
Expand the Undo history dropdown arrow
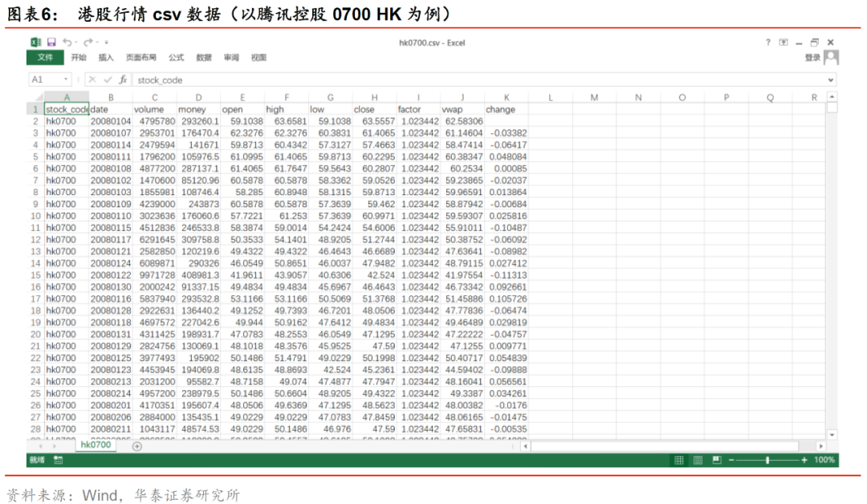tap(76, 42)
